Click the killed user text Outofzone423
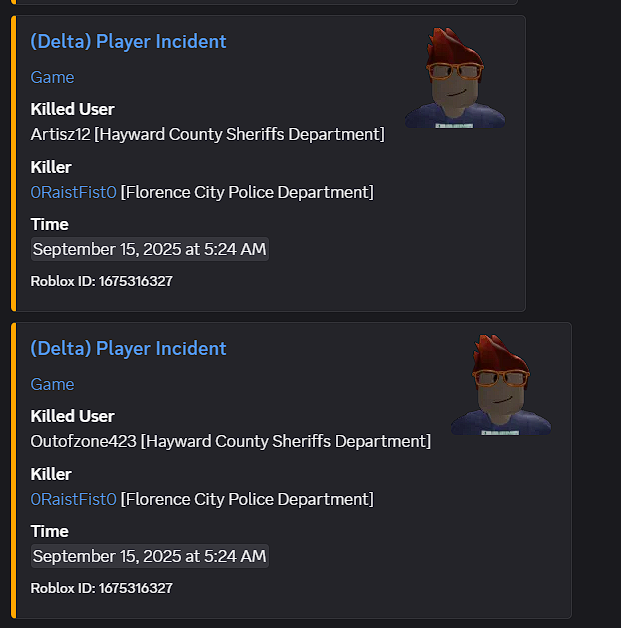The height and width of the screenshot is (628, 621). pyautogui.click(x=84, y=441)
